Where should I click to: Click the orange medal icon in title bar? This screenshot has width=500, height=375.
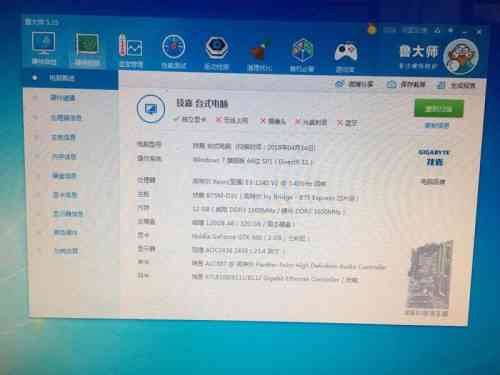click(x=372, y=29)
